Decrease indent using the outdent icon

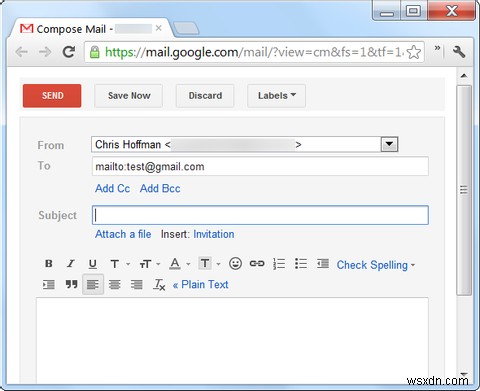coord(323,264)
